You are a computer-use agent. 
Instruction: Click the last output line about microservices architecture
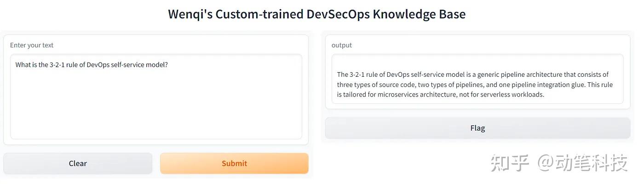coord(440,95)
